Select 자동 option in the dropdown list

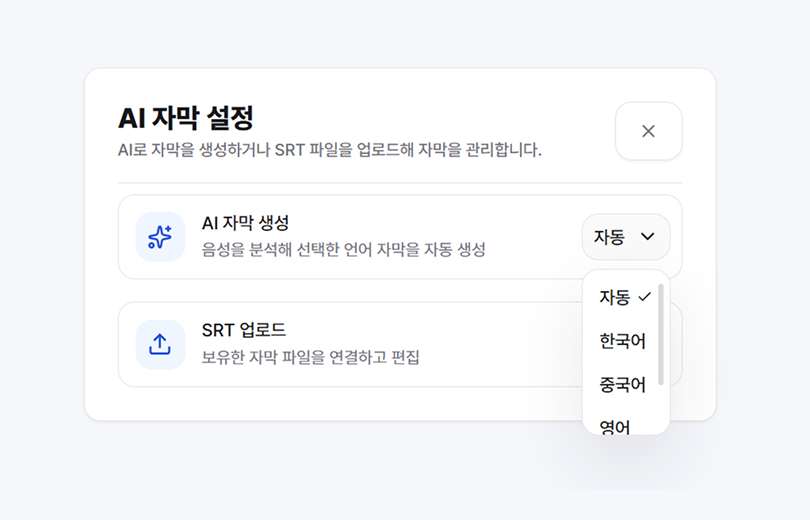(626, 297)
